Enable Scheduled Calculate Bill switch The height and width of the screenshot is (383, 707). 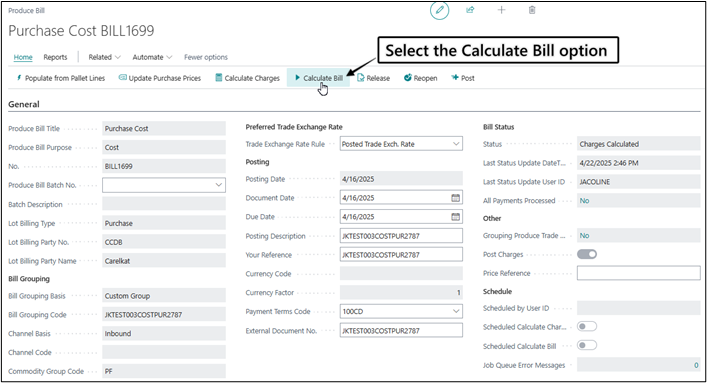pos(587,346)
